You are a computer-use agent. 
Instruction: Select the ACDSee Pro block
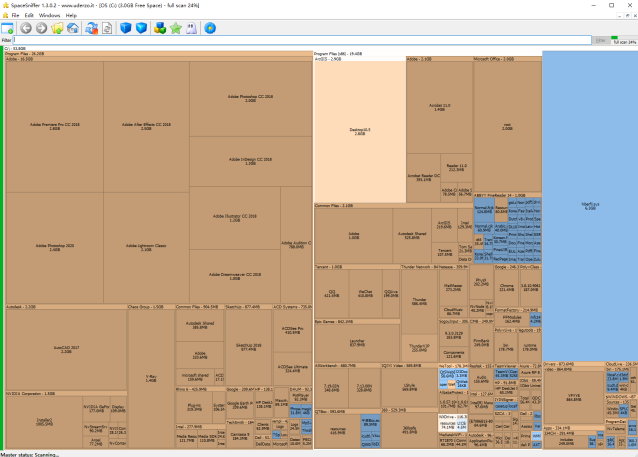pyautogui.click(x=293, y=330)
